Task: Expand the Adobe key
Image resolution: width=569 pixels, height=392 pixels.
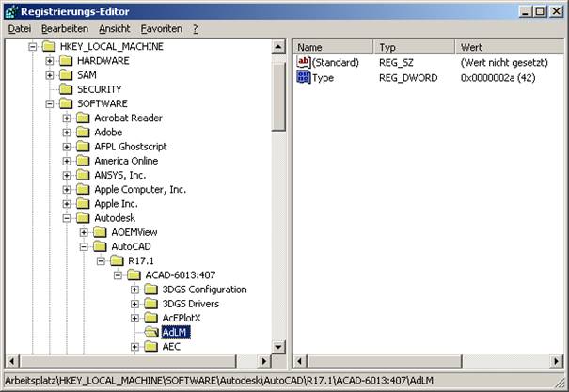Action: pyautogui.click(x=67, y=133)
